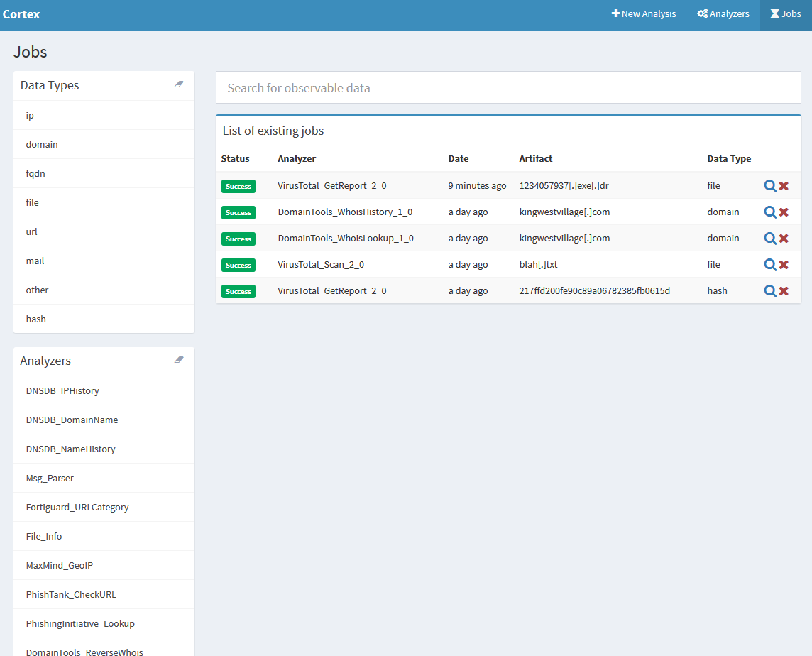Go to Analyzers in top navigation
Screen dimensions: 812x656
coord(723,14)
